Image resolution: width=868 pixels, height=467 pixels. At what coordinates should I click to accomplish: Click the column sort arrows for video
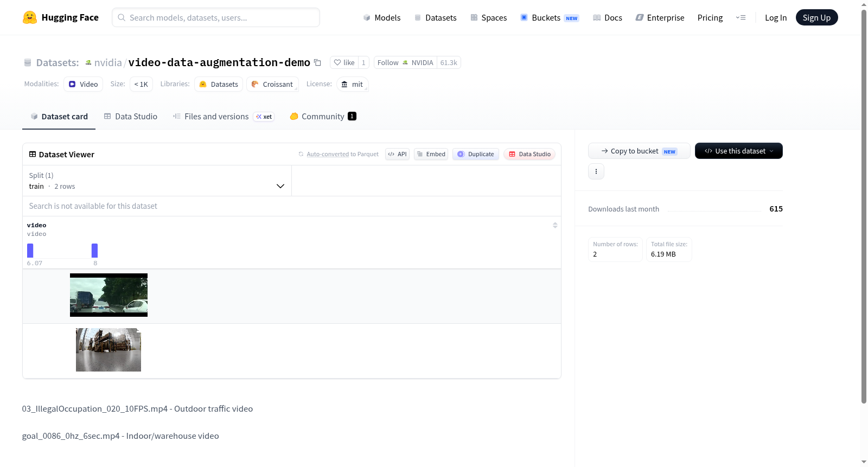[x=555, y=225]
